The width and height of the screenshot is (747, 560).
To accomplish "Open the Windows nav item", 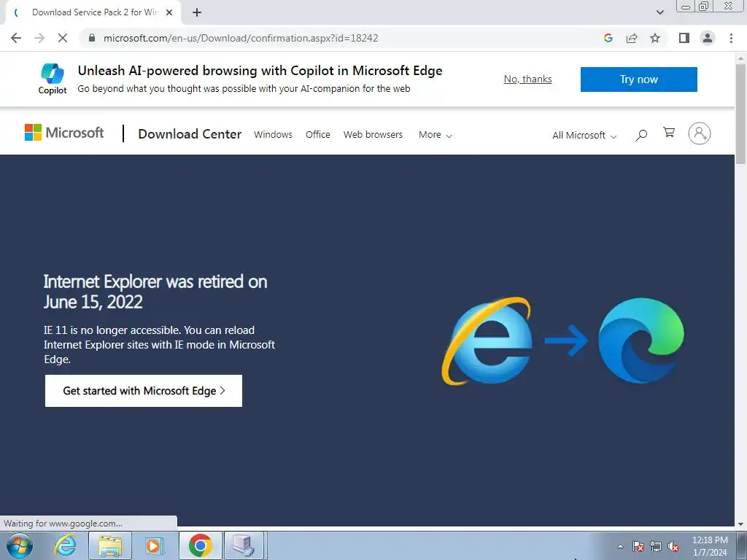I will point(273,135).
